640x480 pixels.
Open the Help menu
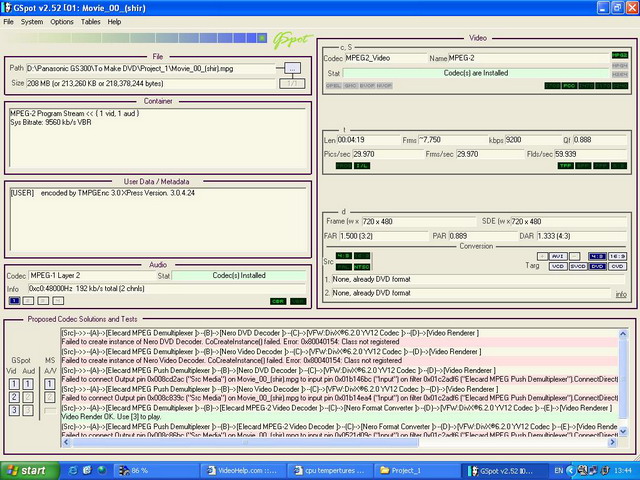pos(114,22)
